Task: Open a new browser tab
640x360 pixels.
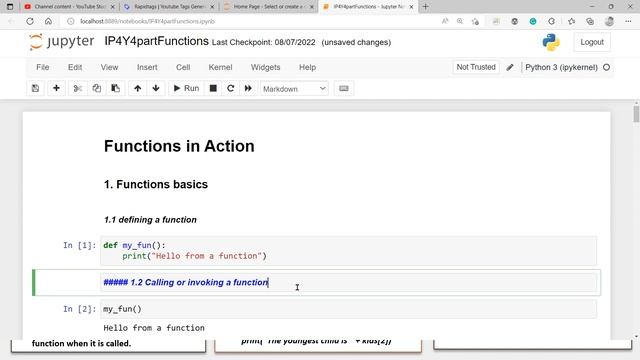Action: pos(425,7)
